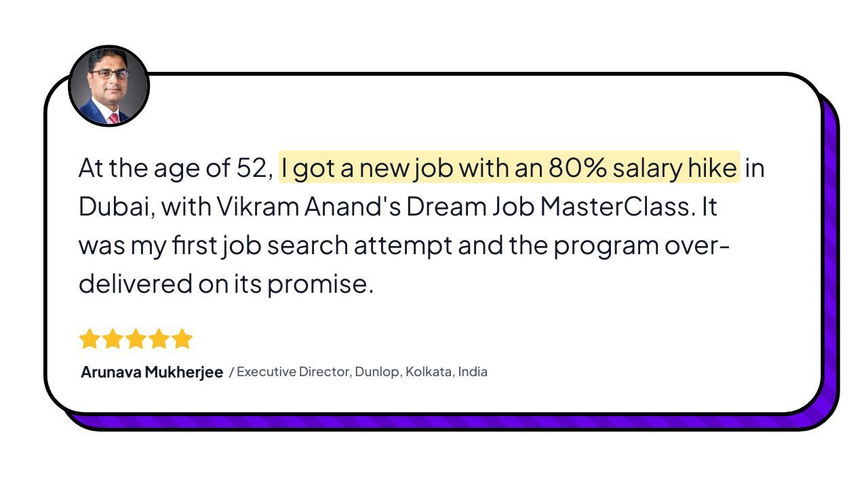Click 'Kolkata, India' in the byline
Image resolution: width=868 pixels, height=488 pixels.
pos(446,372)
